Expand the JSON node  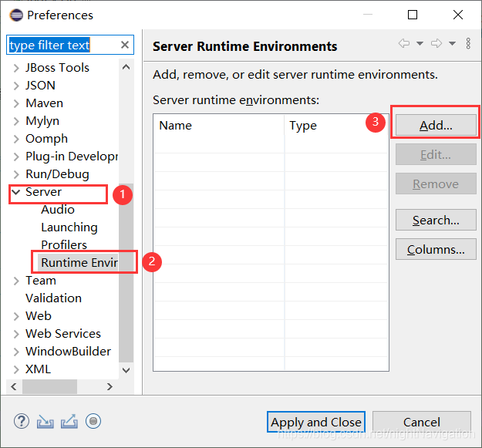[16, 86]
